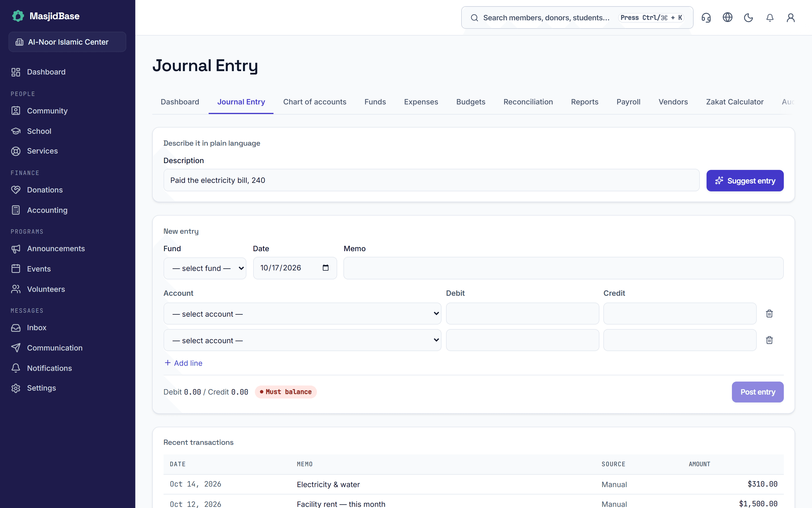This screenshot has height=508, width=812.
Task: Expand the second select account dropdown
Action: [x=302, y=340]
